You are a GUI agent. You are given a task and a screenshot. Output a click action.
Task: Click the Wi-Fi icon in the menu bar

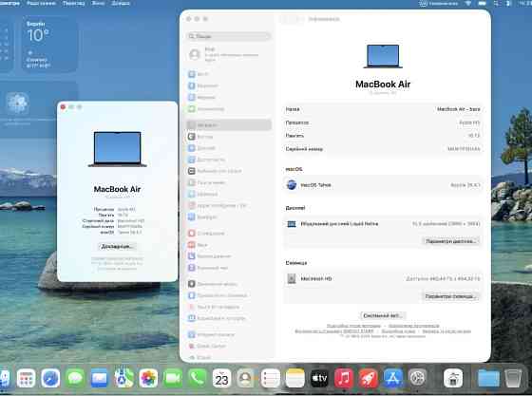pos(467,4)
